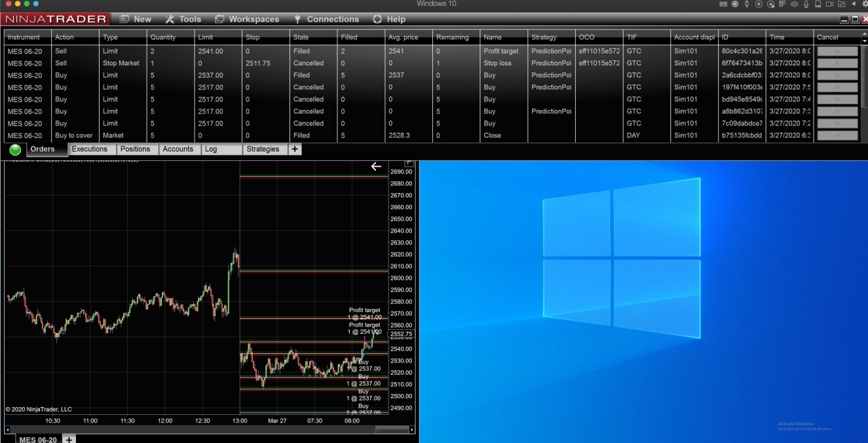Viewport: 868px width, 443px height.
Task: Open the USB devices icon in VM toolbar
Action: (x=747, y=4)
